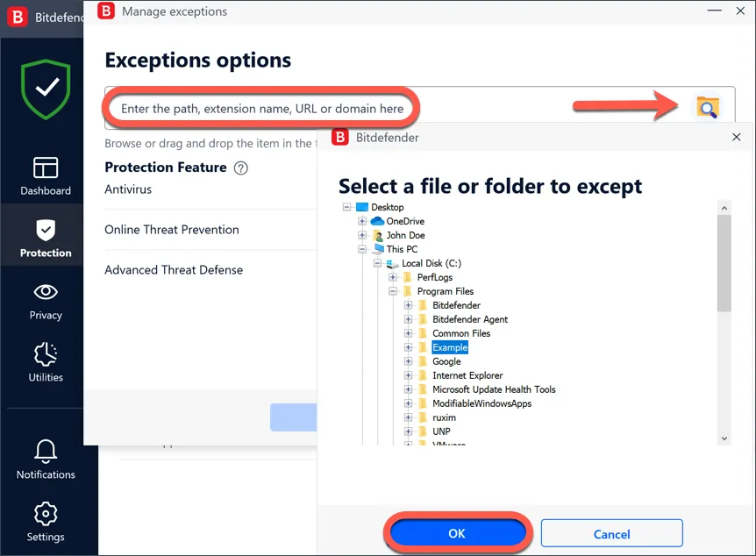The height and width of the screenshot is (556, 756).
Task: Click the Protection Feature help icon
Action: (x=241, y=168)
